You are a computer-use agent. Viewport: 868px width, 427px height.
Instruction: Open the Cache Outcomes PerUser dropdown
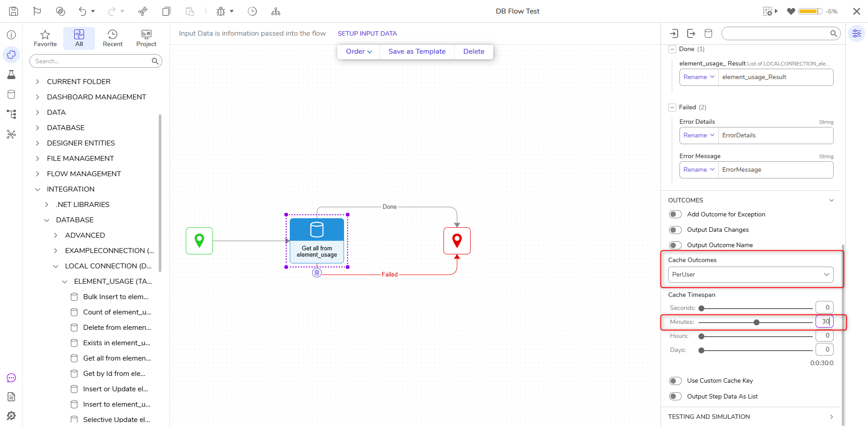[x=750, y=275]
